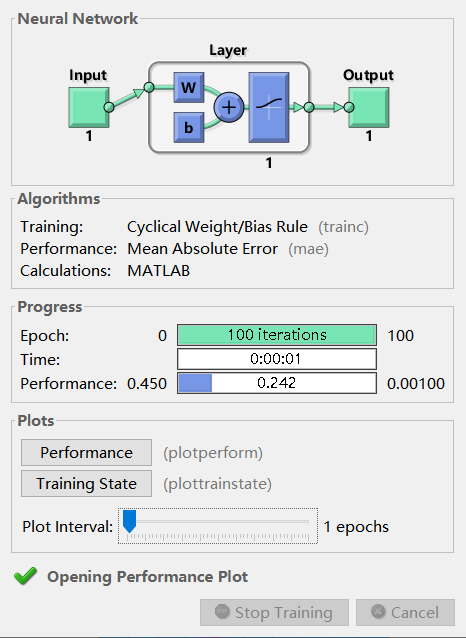Click the trainc function label
Image resolution: width=466 pixels, height=638 pixels.
coord(343,227)
